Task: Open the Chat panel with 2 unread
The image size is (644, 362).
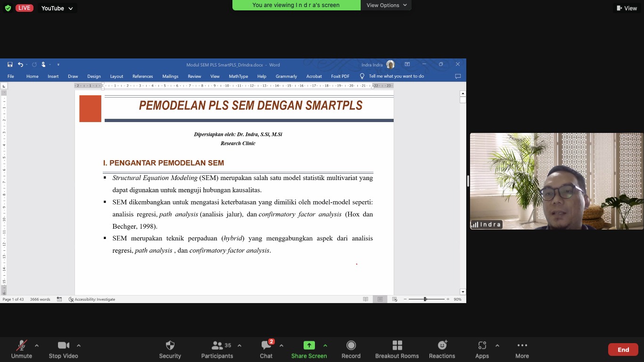Action: coord(266,350)
